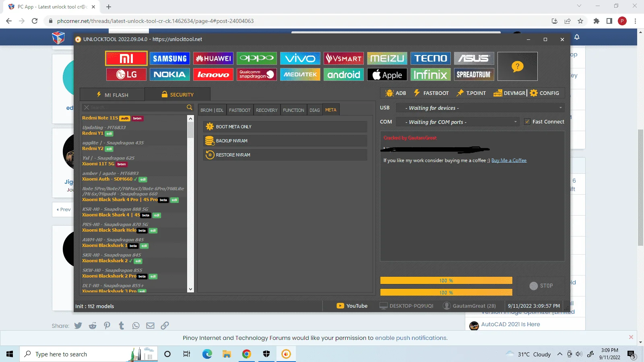
Task: Click the upper 100% progress bar
Action: tap(446, 280)
